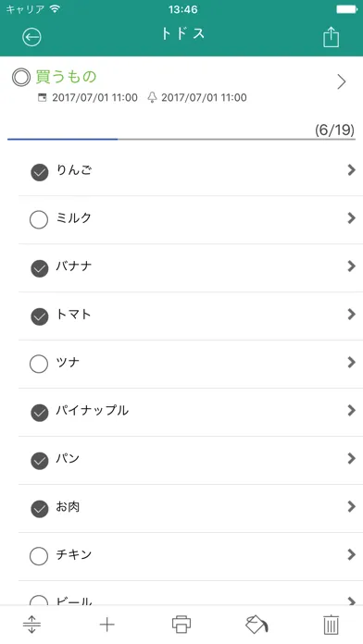Image resolution: width=363 pixels, height=644 pixels.
Task: Tap the trash can delete icon
Action: pyautogui.click(x=331, y=625)
